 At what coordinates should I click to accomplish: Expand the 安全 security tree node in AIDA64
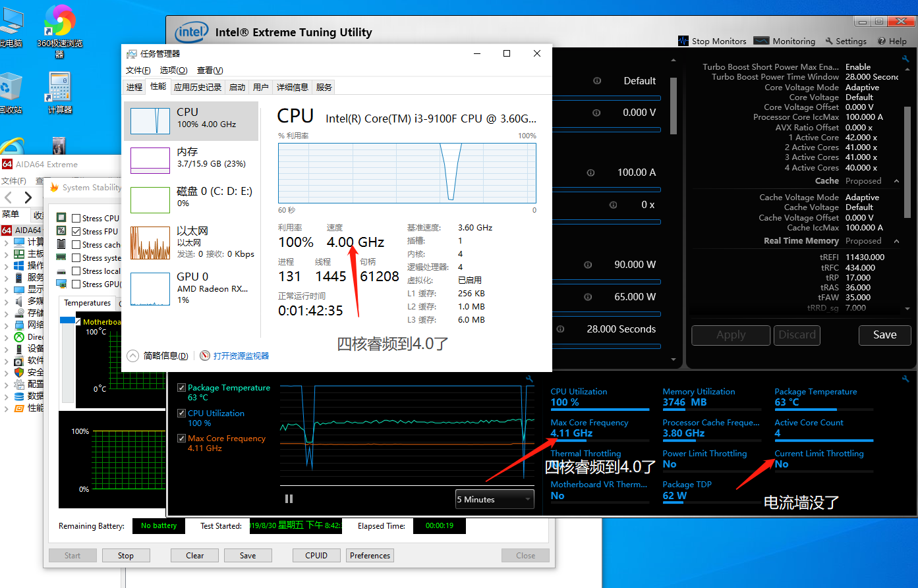(x=7, y=373)
